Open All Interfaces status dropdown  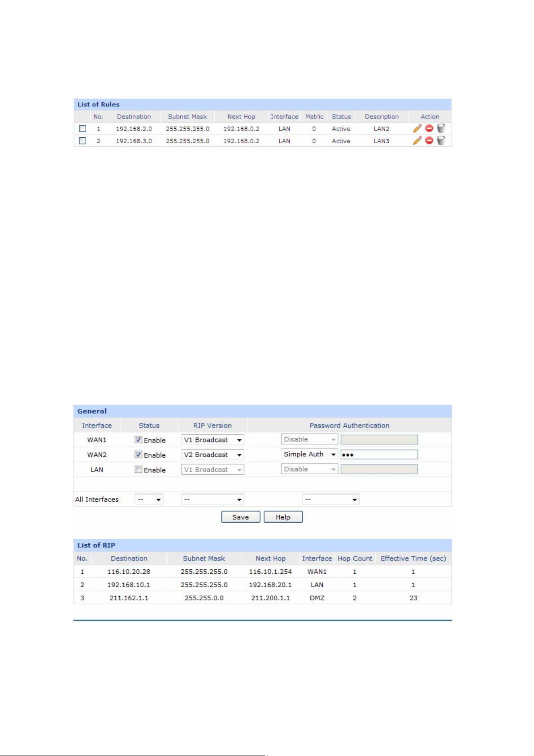tap(149, 499)
